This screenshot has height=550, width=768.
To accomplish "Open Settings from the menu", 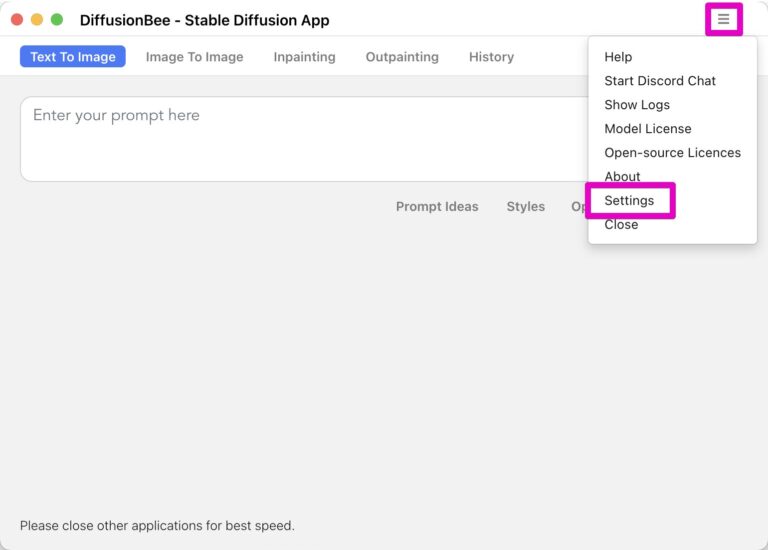I will (x=629, y=201).
